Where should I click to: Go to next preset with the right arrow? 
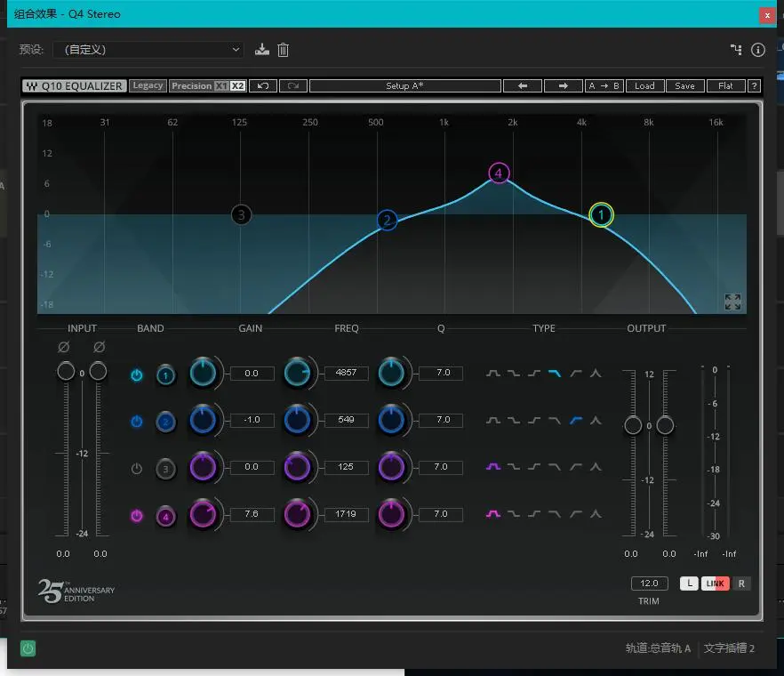point(563,86)
